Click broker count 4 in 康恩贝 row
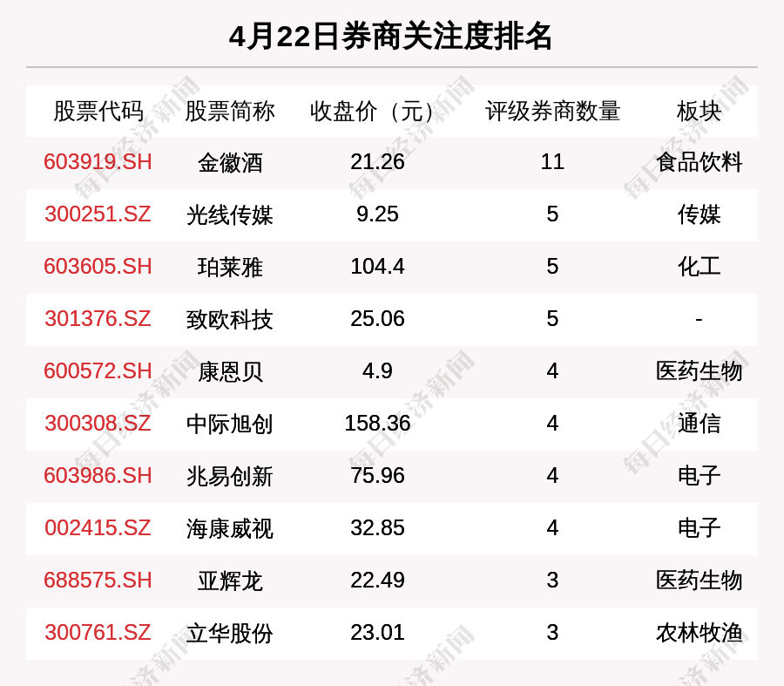 552,371
